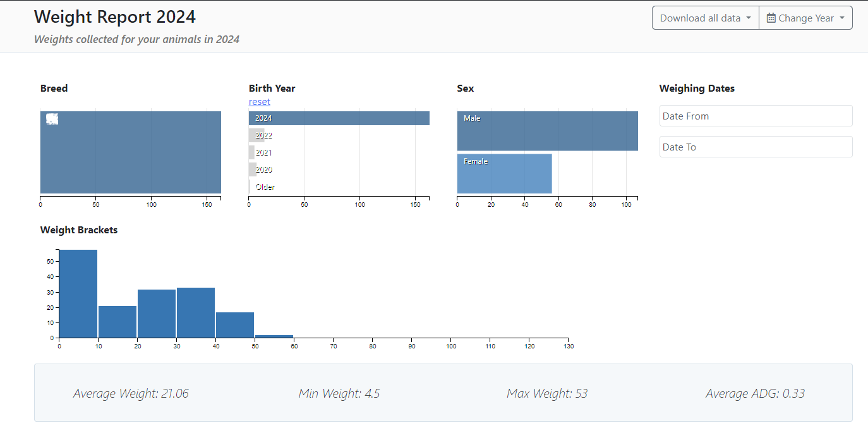Open the Download all data dropdown
This screenshot has width=868, height=435.
point(705,18)
